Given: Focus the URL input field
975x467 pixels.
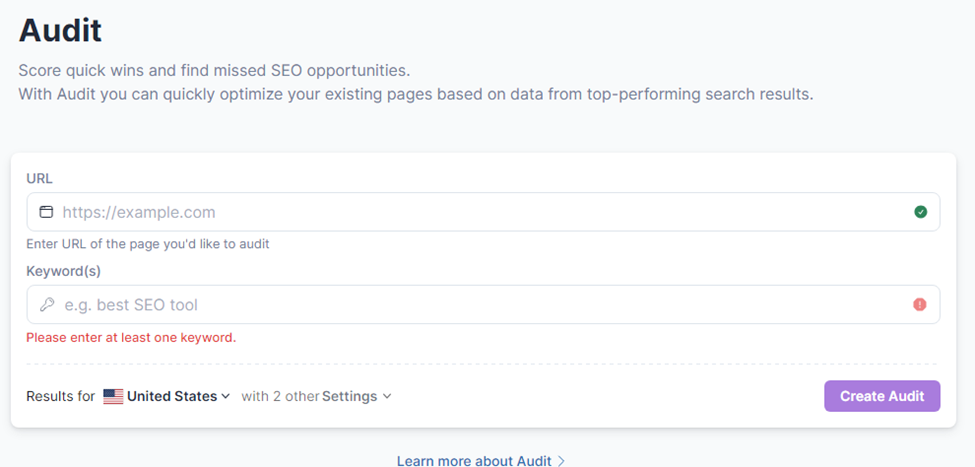Looking at the screenshot, I should 480,212.
